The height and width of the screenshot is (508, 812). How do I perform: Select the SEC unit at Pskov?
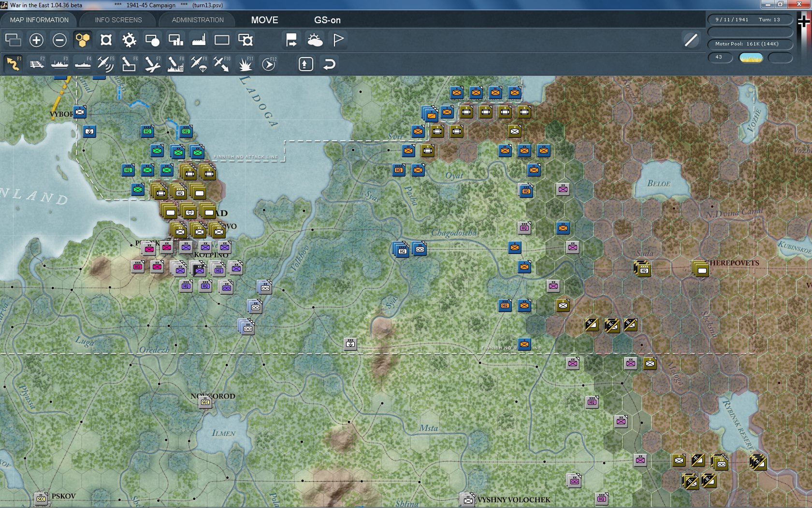[41, 498]
